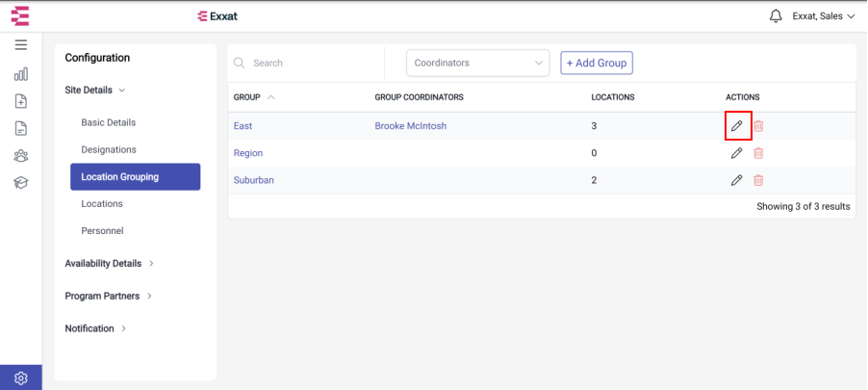868x390 pixels.
Task: Open the bar chart dashboard icon
Action: 21,74
